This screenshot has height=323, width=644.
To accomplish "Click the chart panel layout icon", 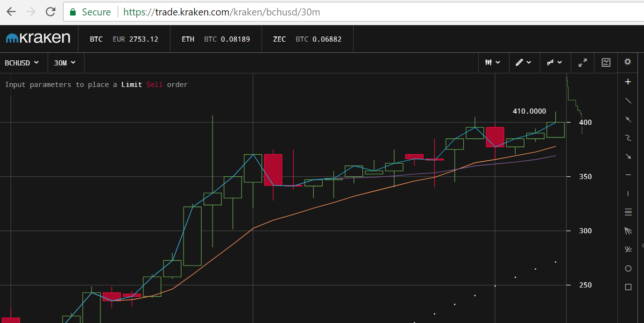I will [x=606, y=63].
